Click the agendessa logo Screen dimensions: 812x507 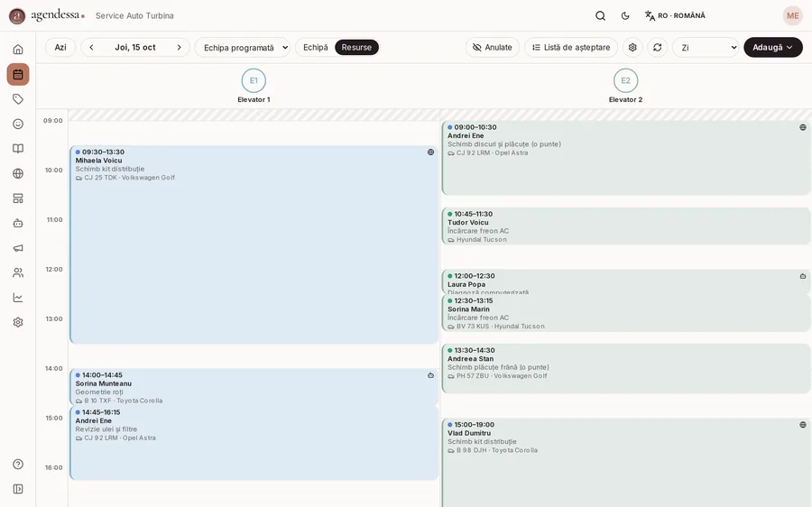(47, 15)
